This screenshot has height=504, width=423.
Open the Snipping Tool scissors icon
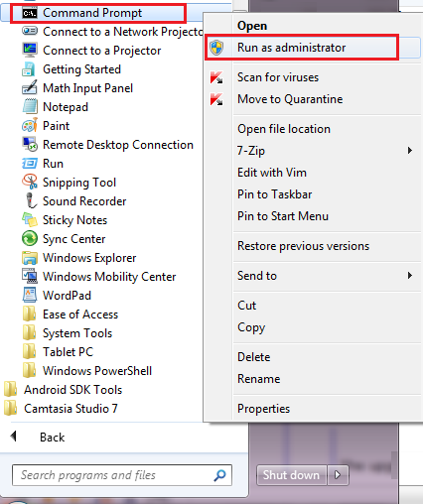pos(30,182)
